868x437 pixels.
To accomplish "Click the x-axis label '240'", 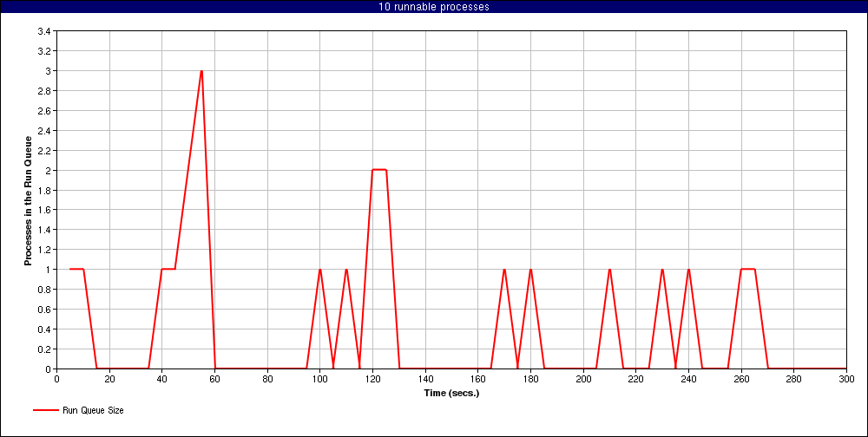I will click(688, 379).
